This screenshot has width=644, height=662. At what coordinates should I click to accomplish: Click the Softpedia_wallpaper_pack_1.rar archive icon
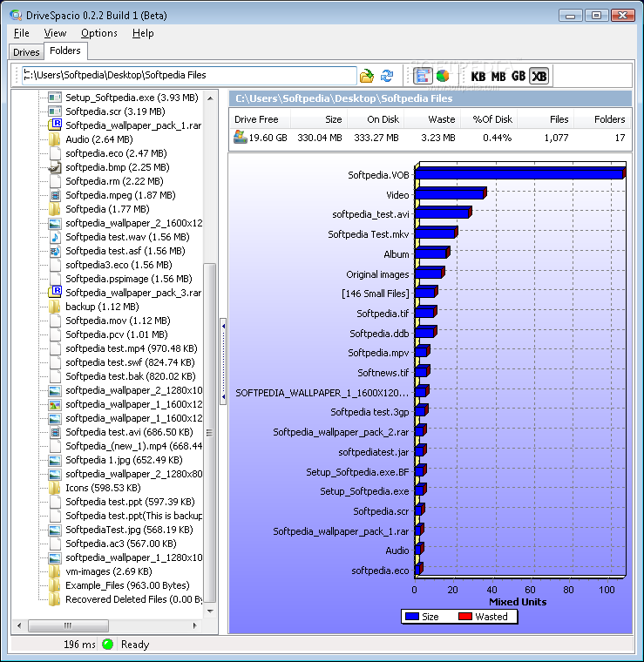click(x=55, y=125)
